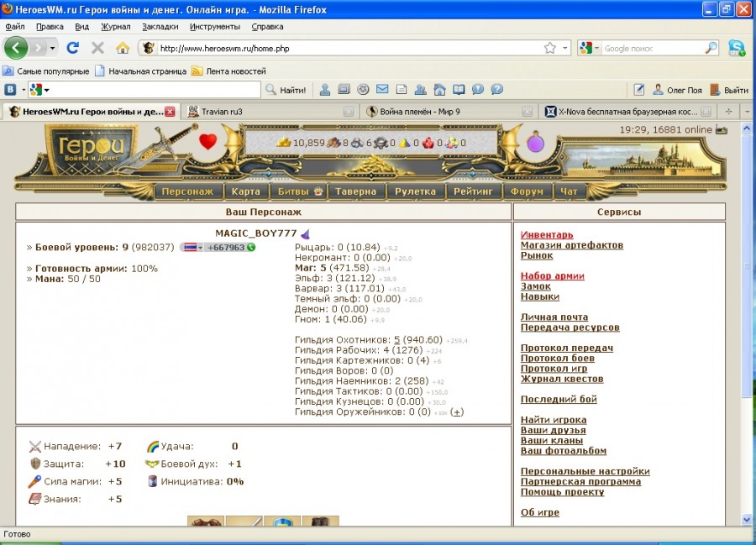Click the house icon in VK toolbar

(439, 90)
